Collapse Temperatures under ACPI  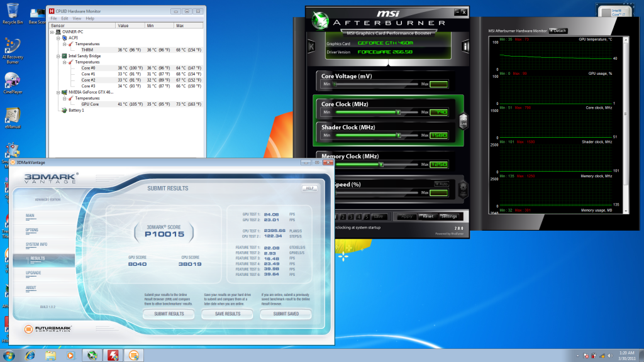(x=65, y=44)
